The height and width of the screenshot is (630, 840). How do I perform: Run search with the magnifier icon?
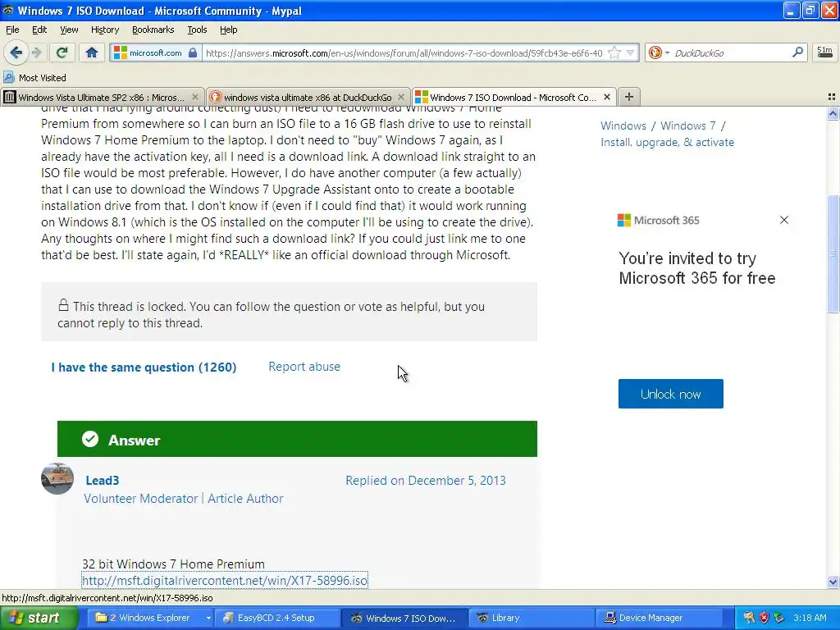pos(797,52)
